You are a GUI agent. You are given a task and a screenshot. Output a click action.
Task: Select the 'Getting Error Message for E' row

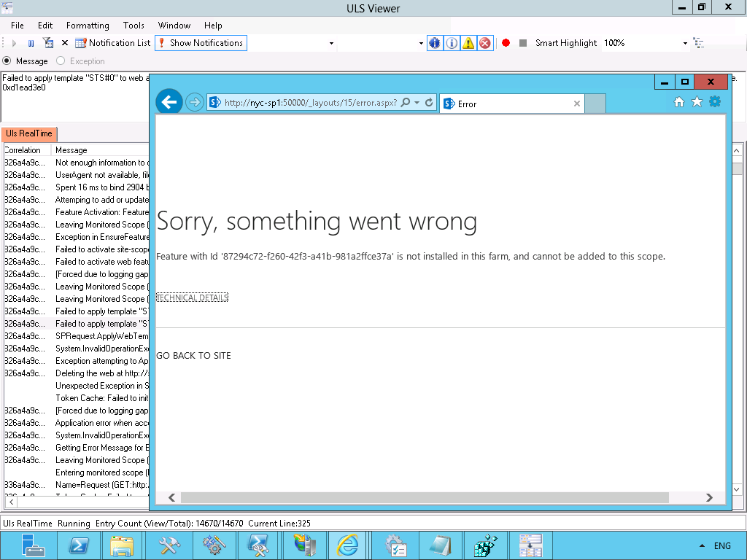coord(76,447)
